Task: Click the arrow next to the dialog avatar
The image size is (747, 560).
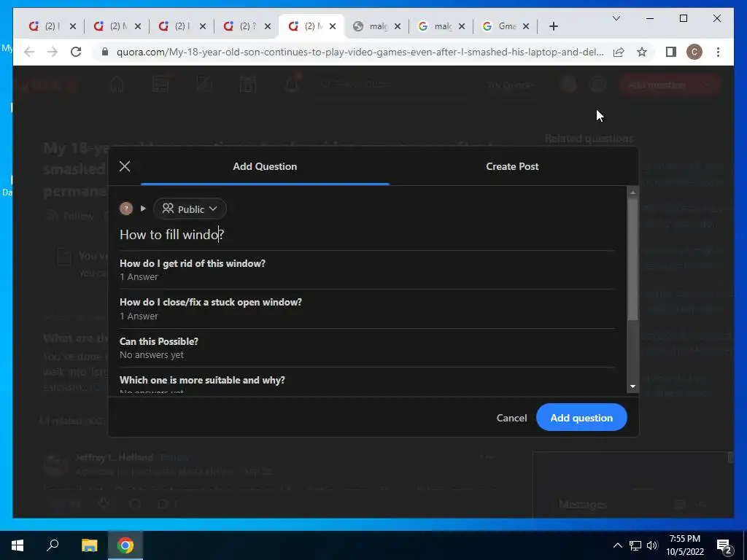Action: [x=143, y=209]
